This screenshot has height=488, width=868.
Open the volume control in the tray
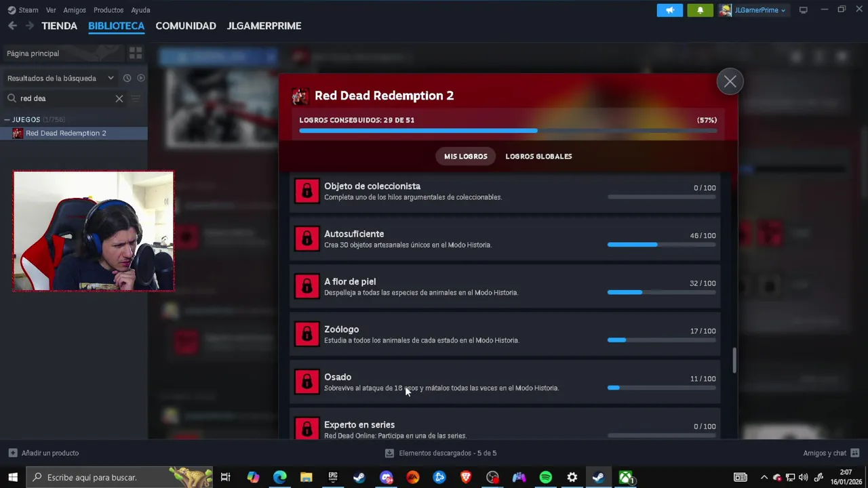pos(804,477)
